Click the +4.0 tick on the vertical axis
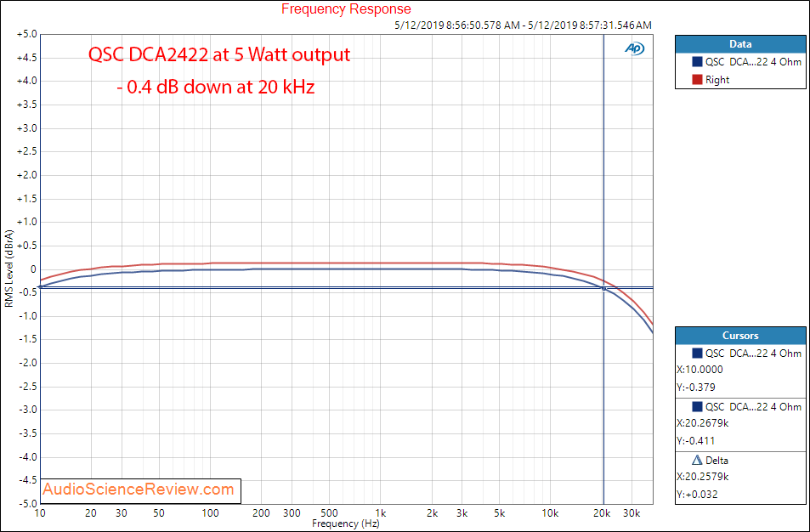The height and width of the screenshot is (532, 810). 26,81
